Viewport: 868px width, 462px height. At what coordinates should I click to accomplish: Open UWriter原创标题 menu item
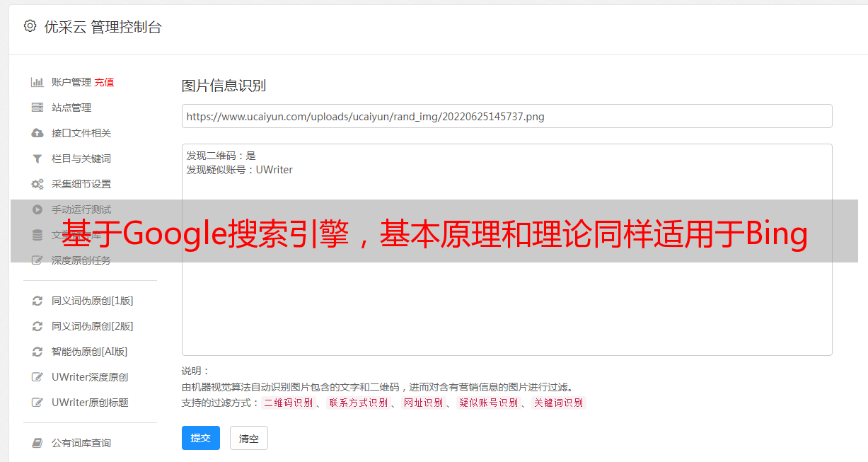tap(90, 403)
